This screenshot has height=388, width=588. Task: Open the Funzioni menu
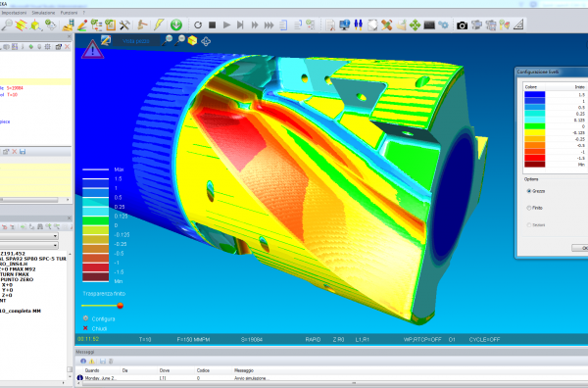coord(69,13)
